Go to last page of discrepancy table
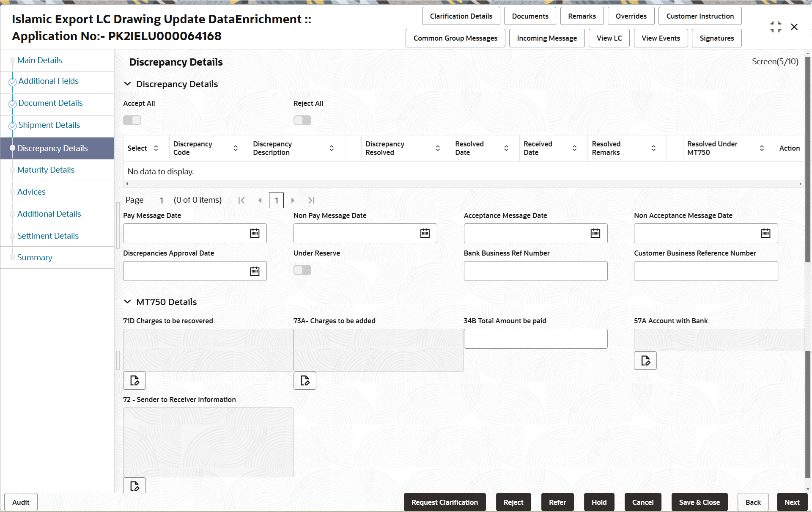 (311, 200)
